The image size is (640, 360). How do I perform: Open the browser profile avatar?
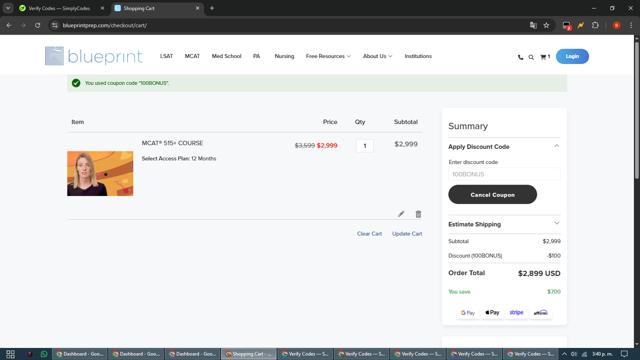616,25
